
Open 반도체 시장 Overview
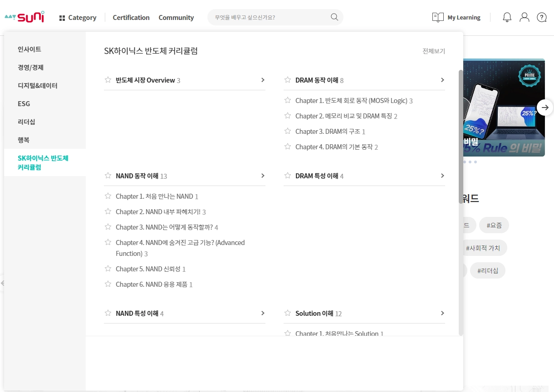pos(145,80)
